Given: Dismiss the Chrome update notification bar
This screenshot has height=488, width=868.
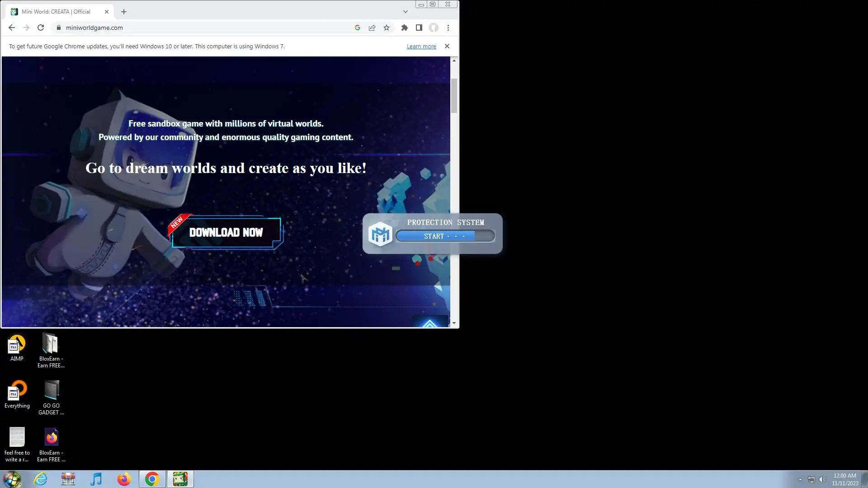Looking at the screenshot, I should 447,46.
